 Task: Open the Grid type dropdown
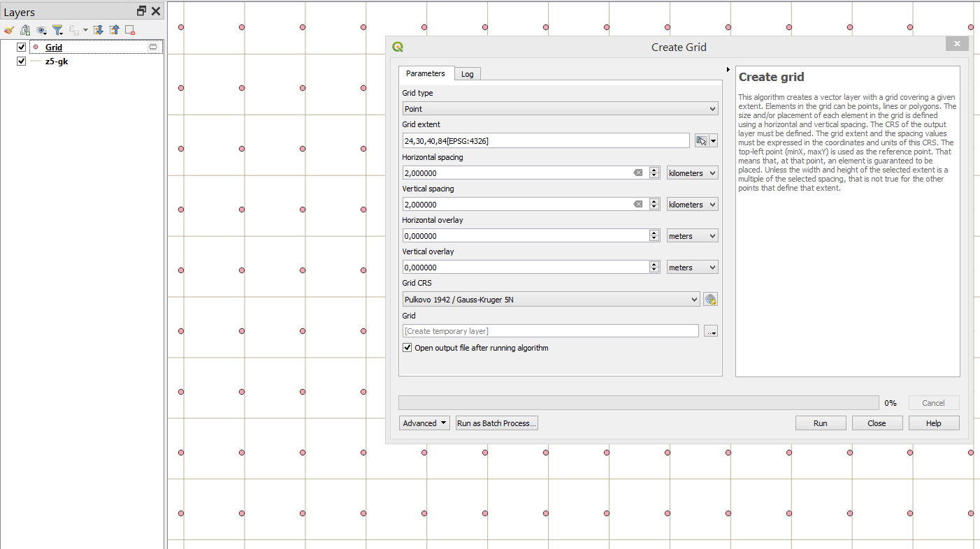(x=560, y=109)
